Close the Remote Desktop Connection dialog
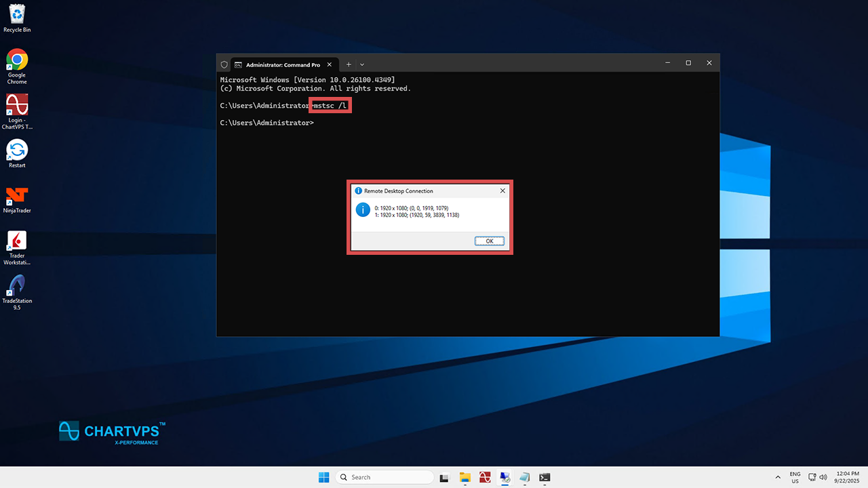The width and height of the screenshot is (868, 488). pos(502,191)
